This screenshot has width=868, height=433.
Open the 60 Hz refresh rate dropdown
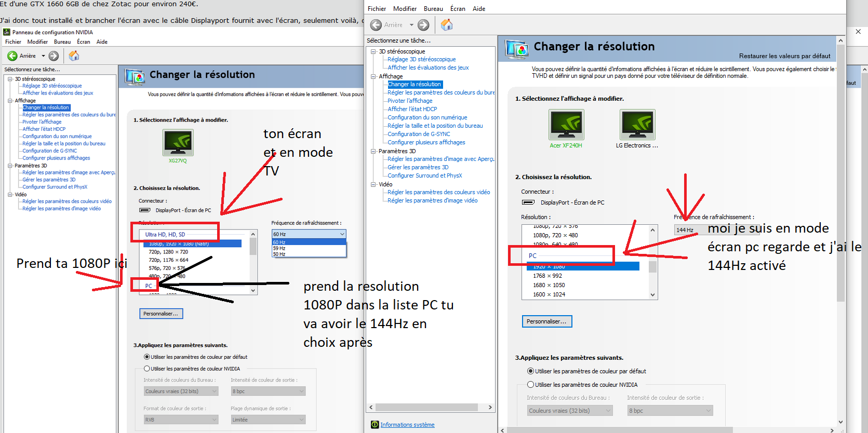[309, 234]
